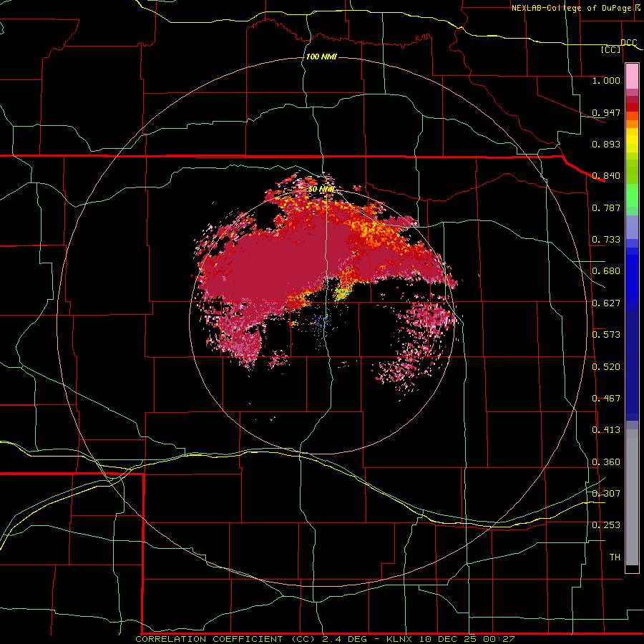Screen dimensions: 644x644
Task: Select the 0.573 scale label
Action: pyautogui.click(x=606, y=335)
